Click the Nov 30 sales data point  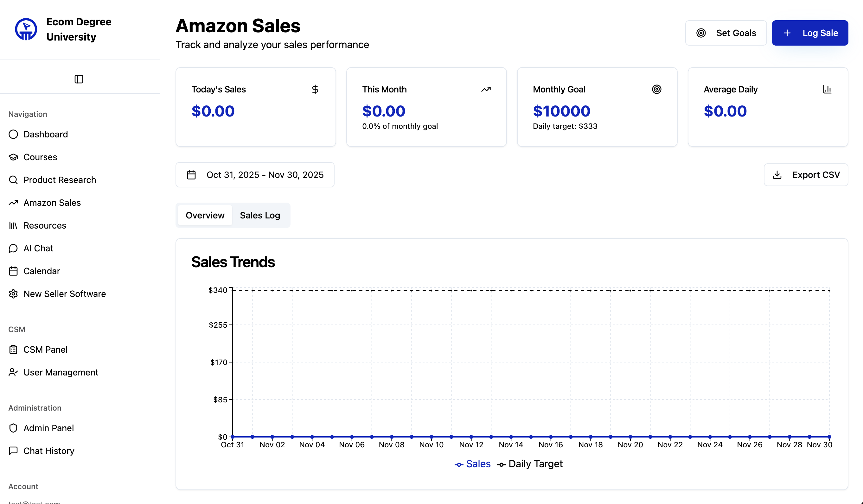(x=829, y=437)
